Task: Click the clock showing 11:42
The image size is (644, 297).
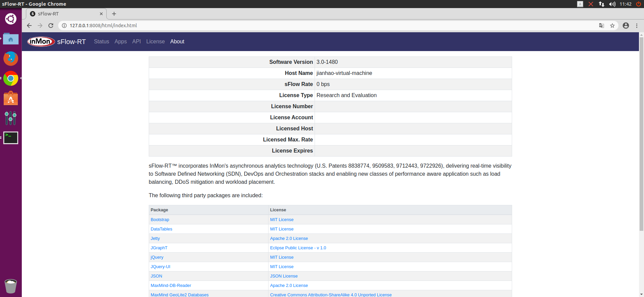Action: [625, 4]
